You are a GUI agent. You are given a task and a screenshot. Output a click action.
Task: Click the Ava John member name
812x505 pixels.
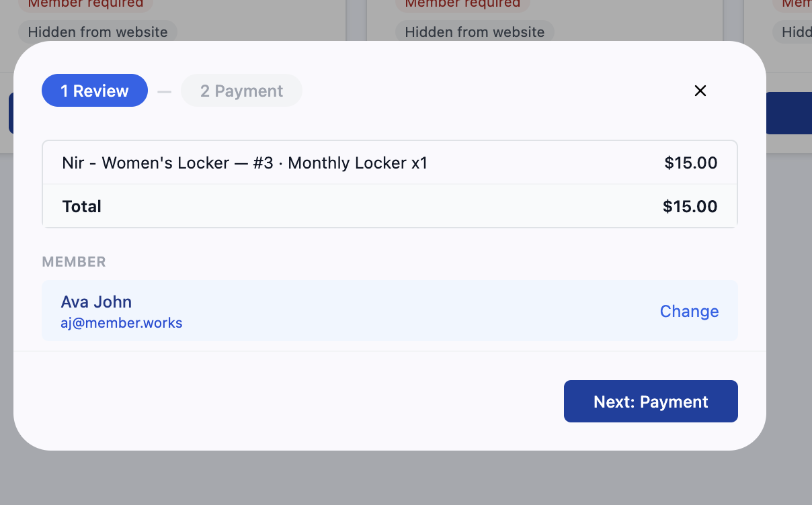(96, 302)
